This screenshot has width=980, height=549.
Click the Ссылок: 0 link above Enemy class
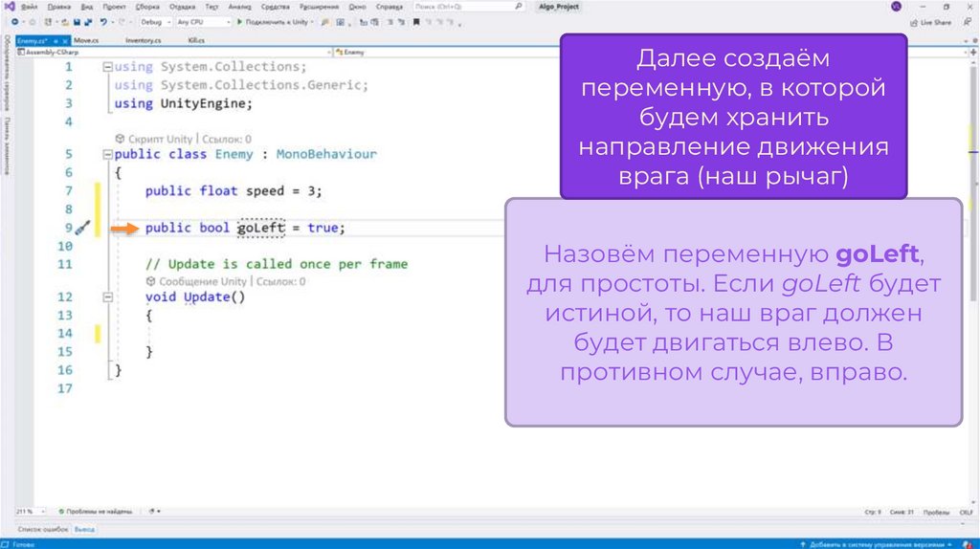tap(226, 140)
